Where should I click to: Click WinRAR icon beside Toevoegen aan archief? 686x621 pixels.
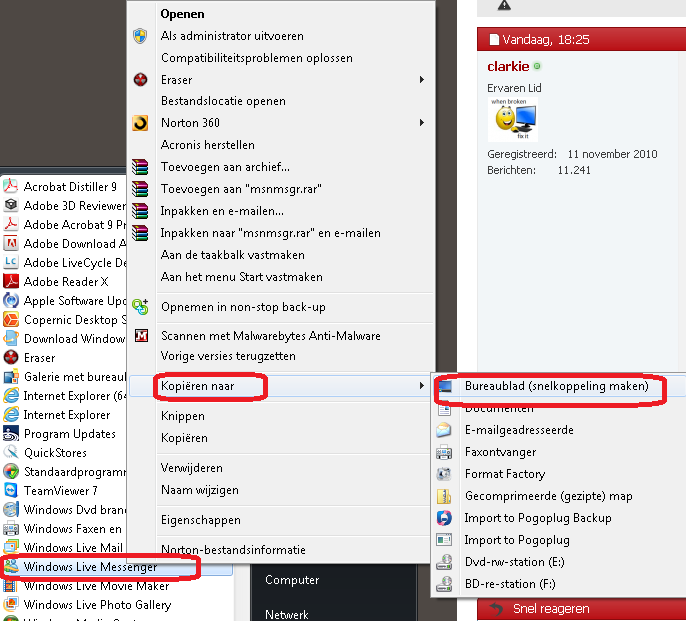(x=140, y=167)
